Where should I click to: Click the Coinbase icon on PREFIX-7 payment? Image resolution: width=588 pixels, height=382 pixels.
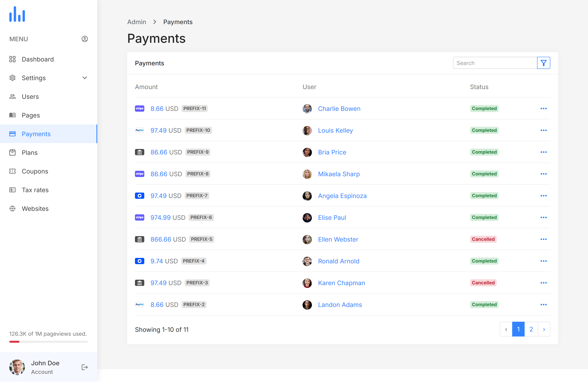(139, 196)
